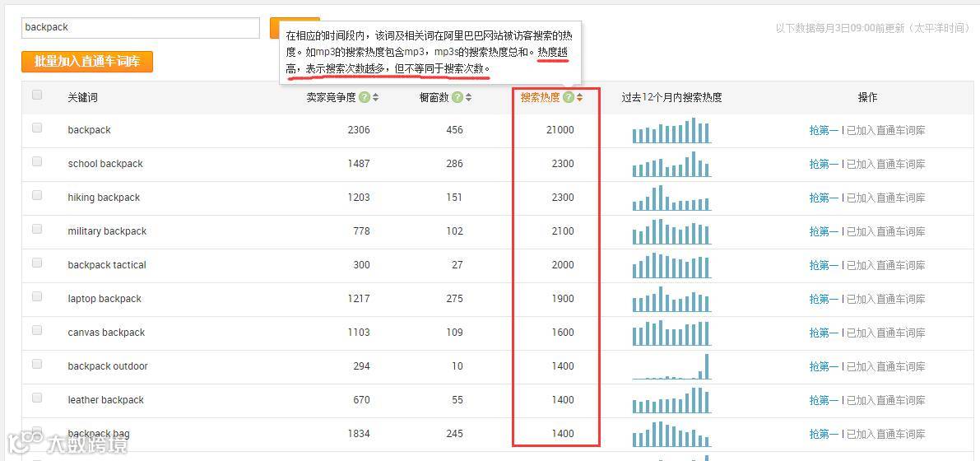This screenshot has height=461, width=980.
Task: Open 12-month trend chart for canvas backpack
Action: (x=672, y=333)
